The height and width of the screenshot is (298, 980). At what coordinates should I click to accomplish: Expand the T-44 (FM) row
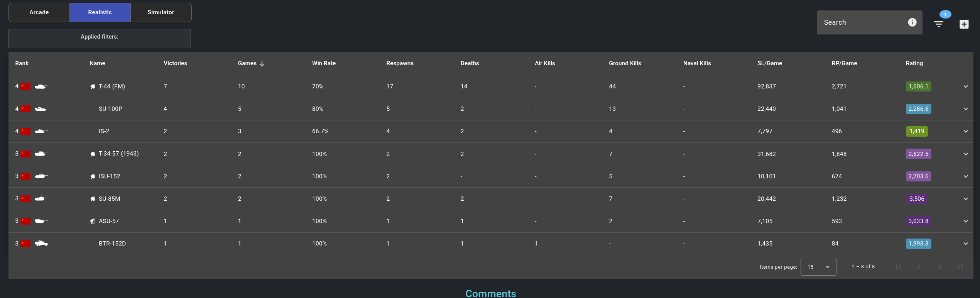pyautogui.click(x=966, y=86)
